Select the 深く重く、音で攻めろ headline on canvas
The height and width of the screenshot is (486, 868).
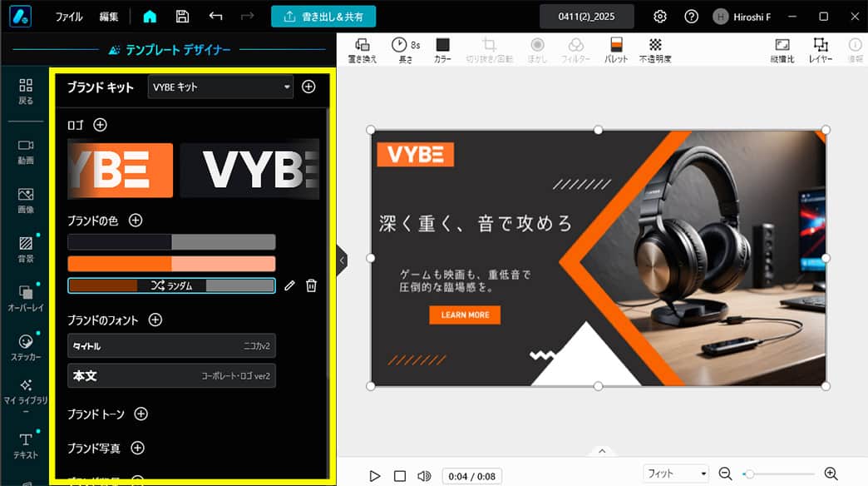(x=476, y=223)
